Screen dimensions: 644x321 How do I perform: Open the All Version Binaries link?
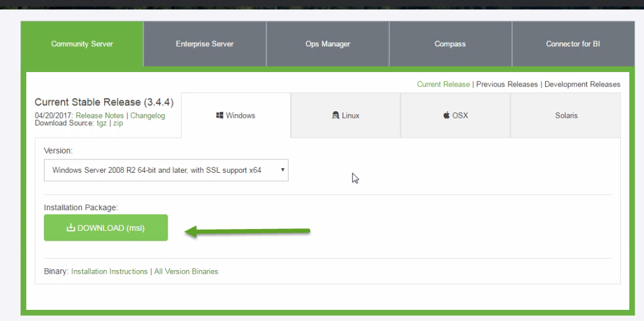coord(186,272)
